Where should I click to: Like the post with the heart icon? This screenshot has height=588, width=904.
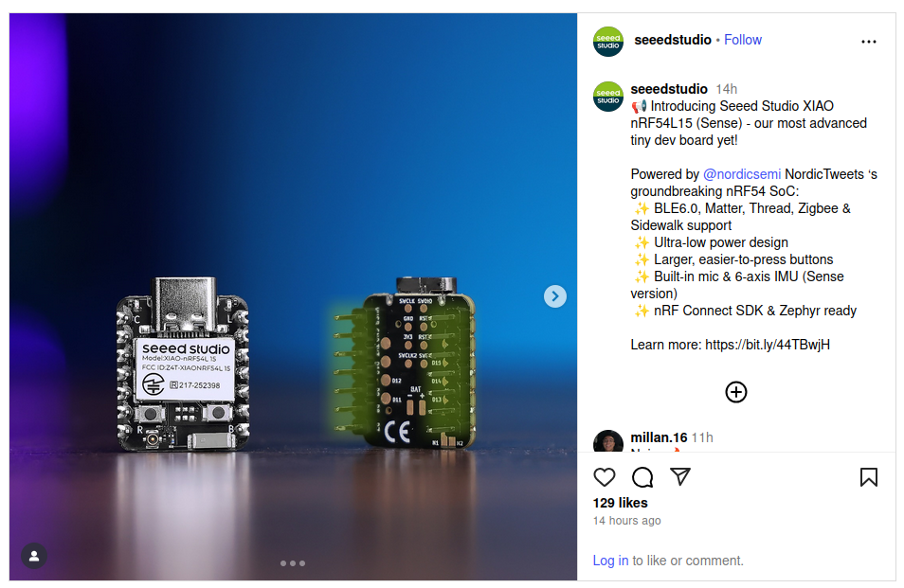pos(605,477)
